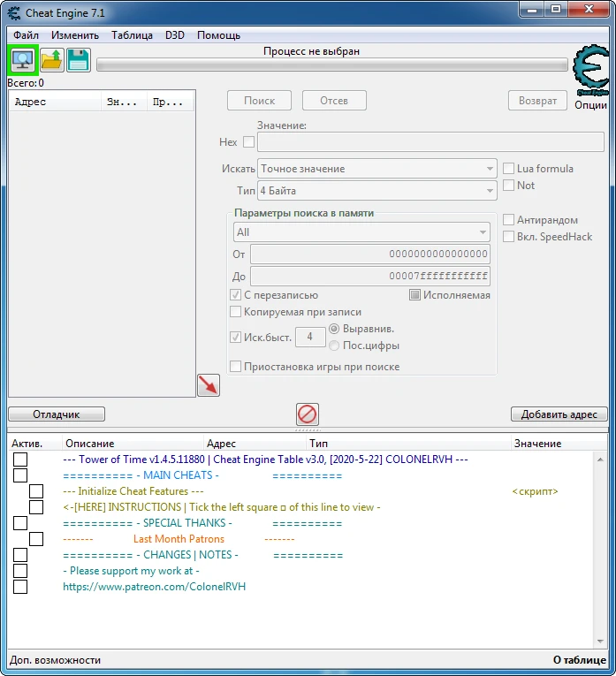Image resolution: width=616 pixels, height=676 pixels.
Task: Open the Искать scan type dropdown
Action: click(x=377, y=169)
